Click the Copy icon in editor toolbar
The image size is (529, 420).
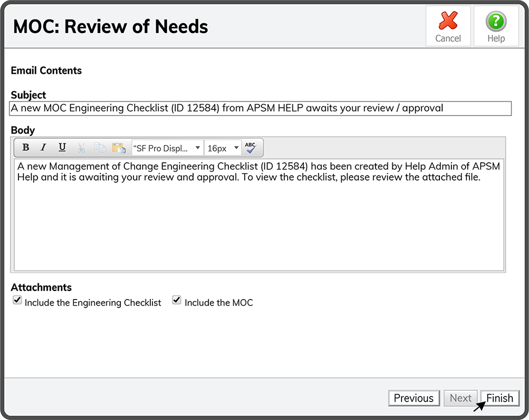100,148
